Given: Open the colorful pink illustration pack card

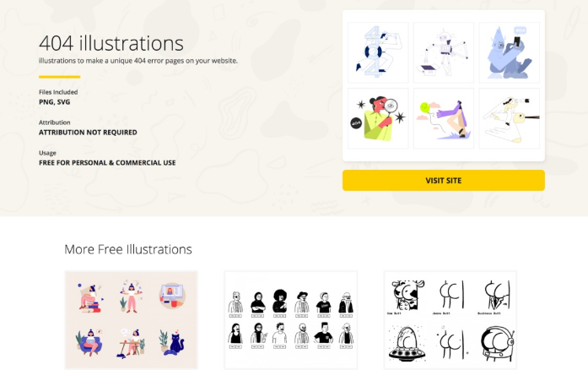Looking at the screenshot, I should click(x=132, y=319).
